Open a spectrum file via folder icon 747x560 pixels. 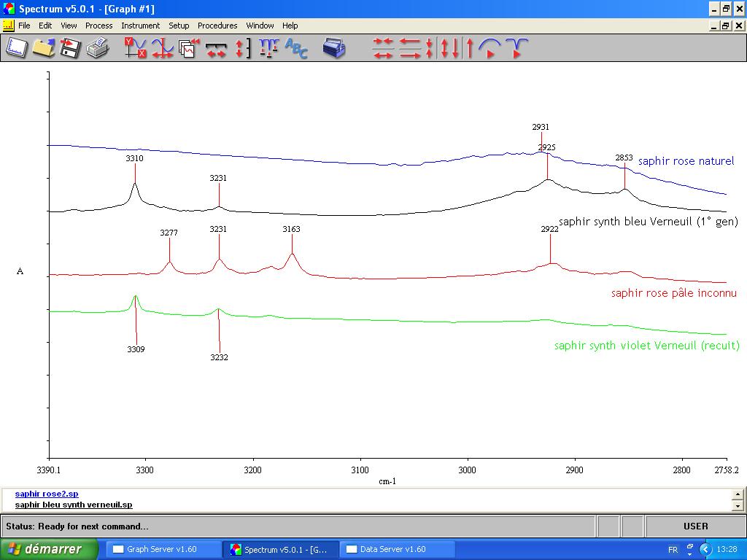(x=43, y=48)
